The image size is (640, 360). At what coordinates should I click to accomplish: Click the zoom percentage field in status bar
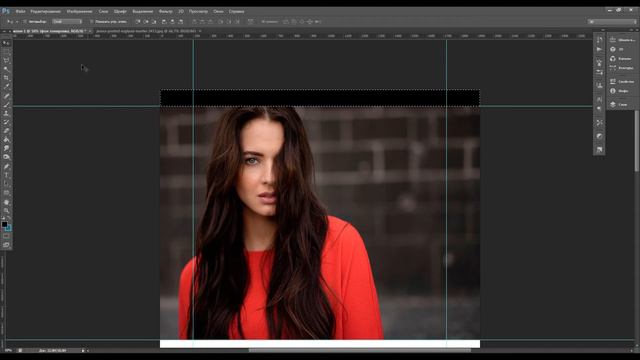point(9,351)
